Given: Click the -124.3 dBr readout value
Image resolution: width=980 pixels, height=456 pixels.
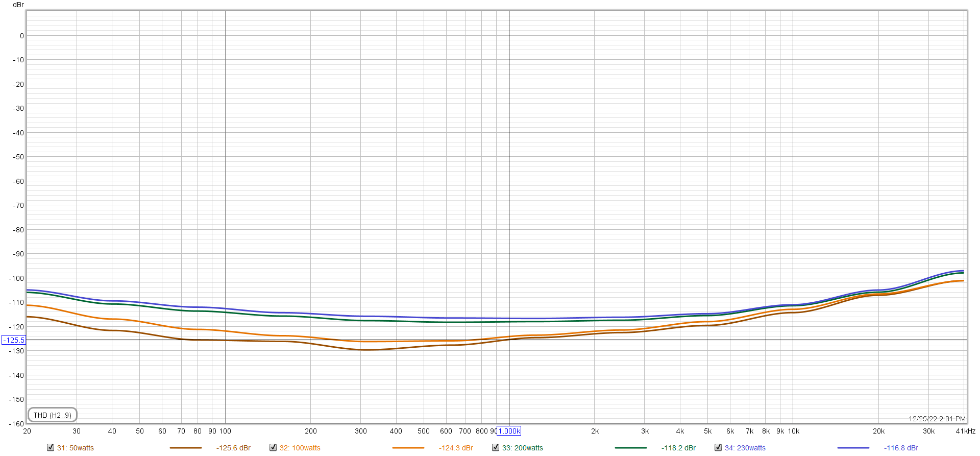Looking at the screenshot, I should [456, 448].
